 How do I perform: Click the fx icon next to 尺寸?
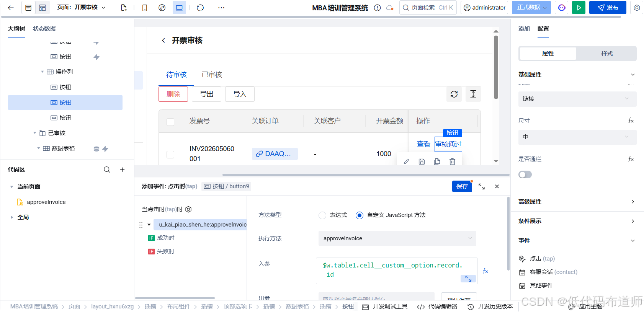pos(631,121)
